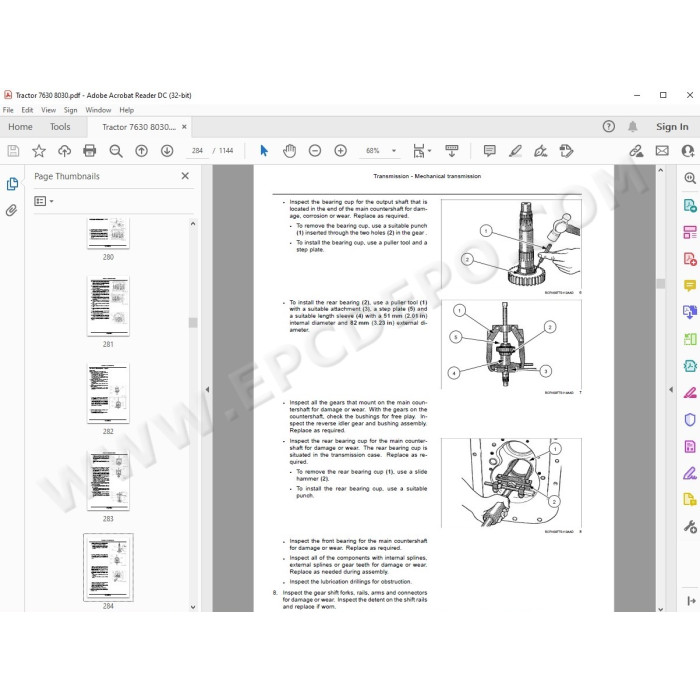The width and height of the screenshot is (700, 700).
Task: Open Help question mark icon
Action: tap(608, 127)
